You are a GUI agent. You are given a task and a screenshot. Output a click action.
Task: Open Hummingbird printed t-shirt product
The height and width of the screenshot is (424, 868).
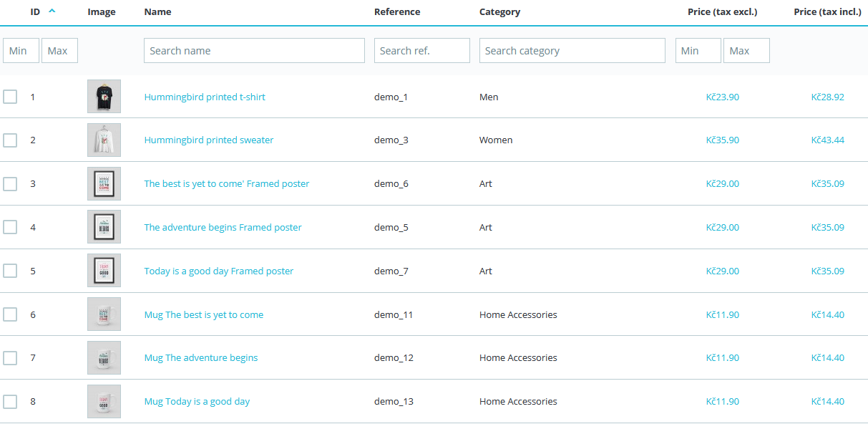[x=205, y=97]
